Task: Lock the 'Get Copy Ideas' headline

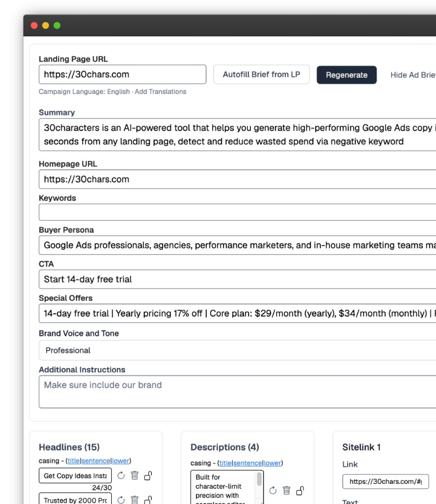Action: (x=148, y=475)
